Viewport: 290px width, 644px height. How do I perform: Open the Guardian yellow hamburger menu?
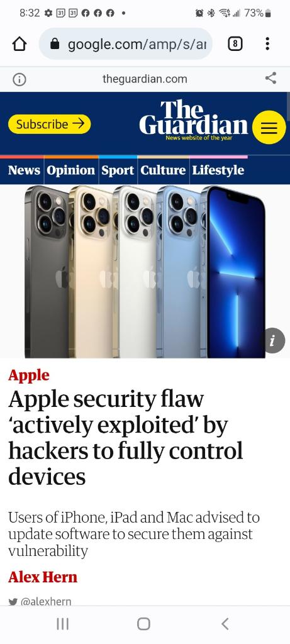pyautogui.click(x=269, y=127)
